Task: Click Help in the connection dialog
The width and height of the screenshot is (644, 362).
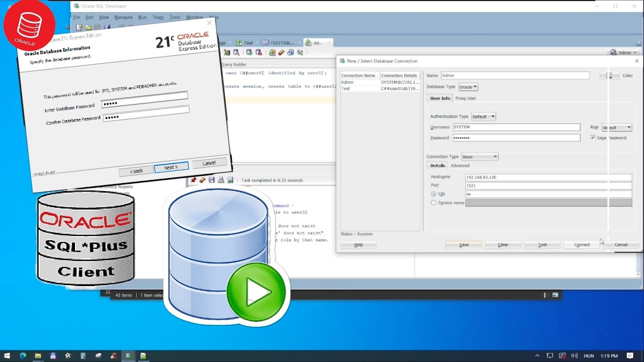Action: pos(359,245)
